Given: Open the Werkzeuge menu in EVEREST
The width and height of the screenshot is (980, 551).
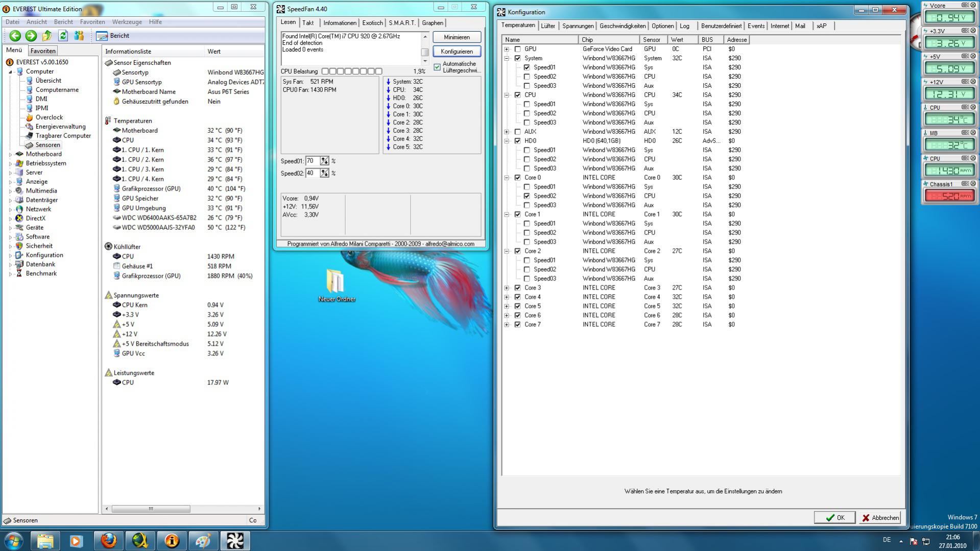Looking at the screenshot, I should [x=127, y=22].
